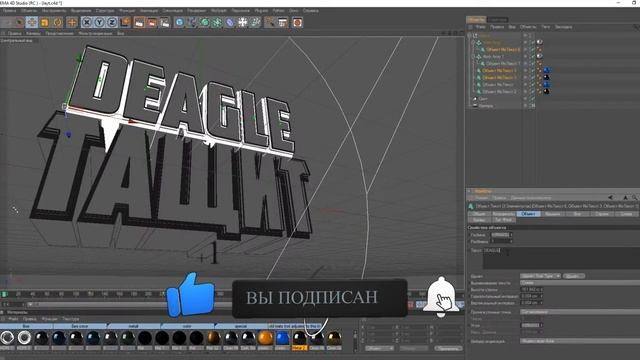Toggle the Y axis lock
Screen dimensions: 640x360
coord(99,22)
